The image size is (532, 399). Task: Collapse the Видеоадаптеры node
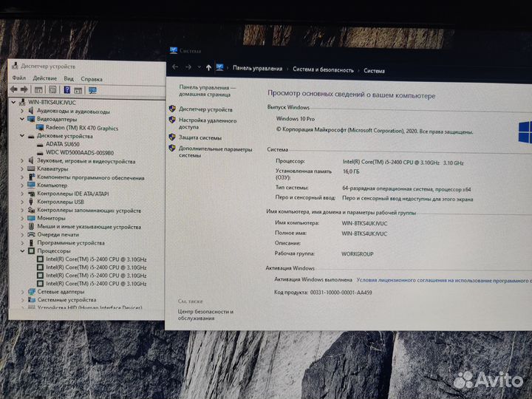(x=22, y=119)
